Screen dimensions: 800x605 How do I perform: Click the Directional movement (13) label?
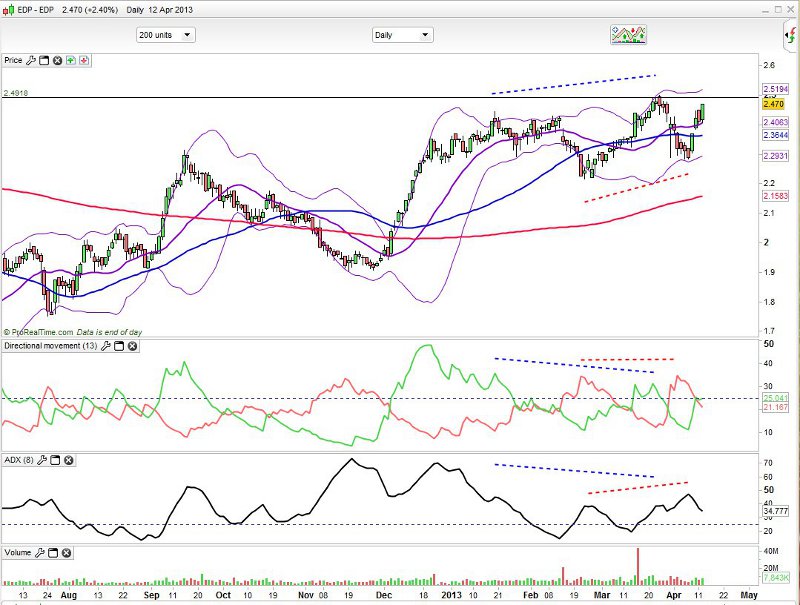(x=51, y=346)
